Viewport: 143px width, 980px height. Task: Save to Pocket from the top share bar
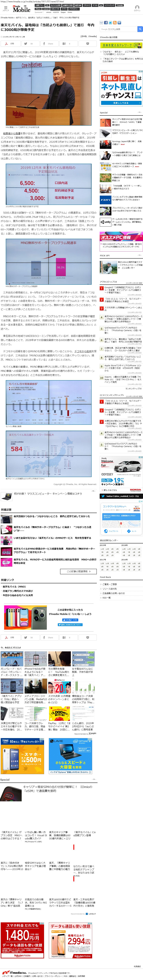click(x=87, y=44)
